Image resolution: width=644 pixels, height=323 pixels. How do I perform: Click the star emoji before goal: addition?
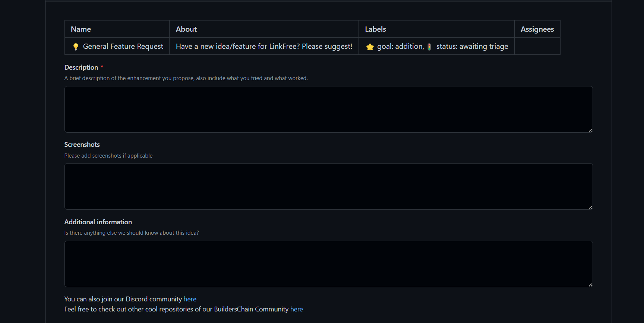coord(370,47)
